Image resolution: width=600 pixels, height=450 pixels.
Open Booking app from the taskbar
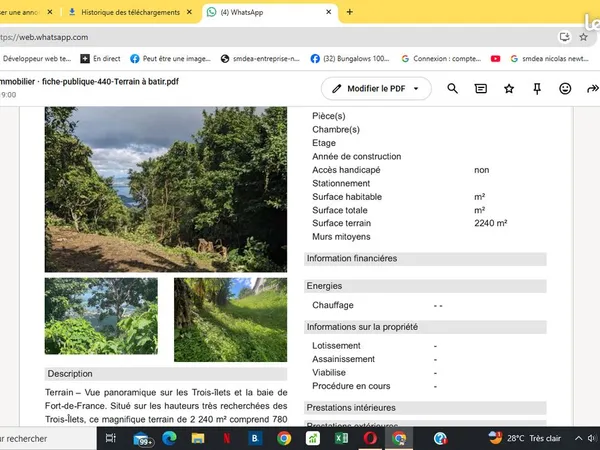(x=255, y=438)
